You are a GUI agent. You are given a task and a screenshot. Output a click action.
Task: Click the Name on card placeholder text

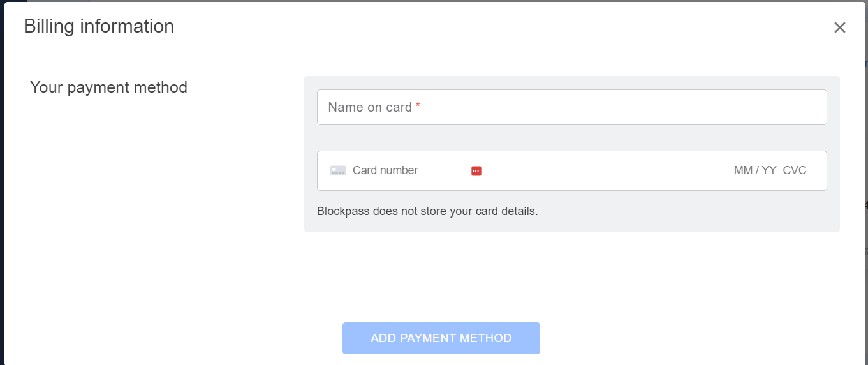(x=370, y=107)
